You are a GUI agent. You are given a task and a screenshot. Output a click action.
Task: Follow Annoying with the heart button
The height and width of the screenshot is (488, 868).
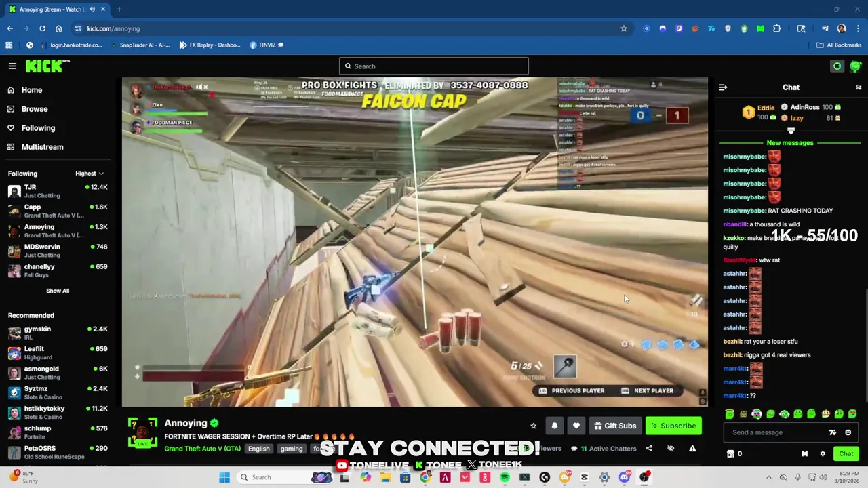576,426
